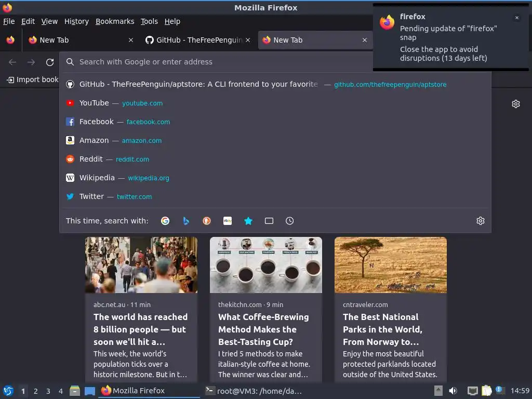The image size is (532, 399).
Task: Activate Mozilla Firefox taskbar entry
Action: tap(149, 391)
